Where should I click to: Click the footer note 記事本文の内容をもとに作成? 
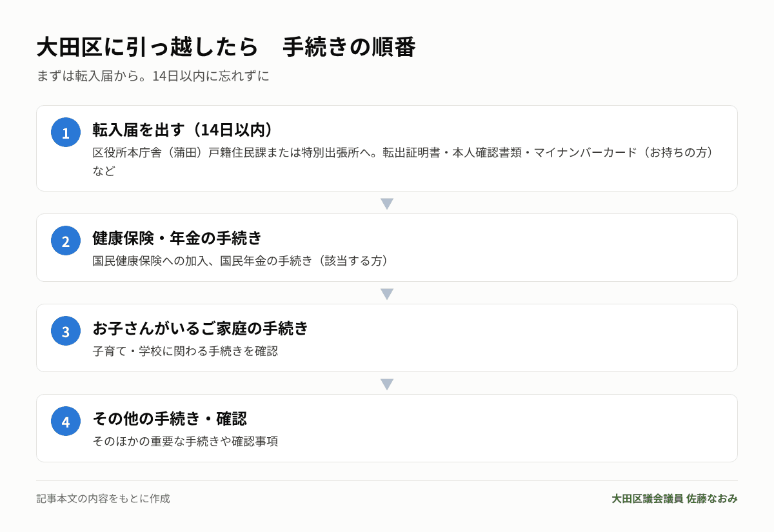[x=103, y=498]
